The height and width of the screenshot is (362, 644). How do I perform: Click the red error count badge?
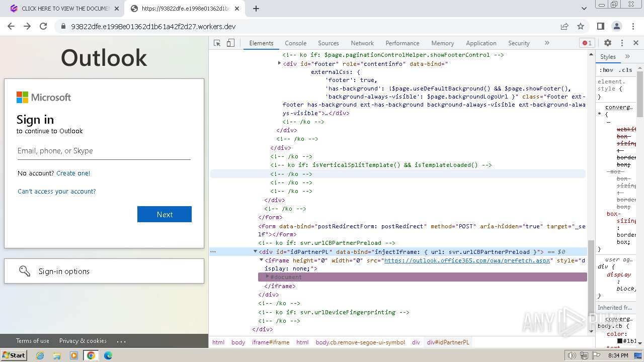pos(587,43)
